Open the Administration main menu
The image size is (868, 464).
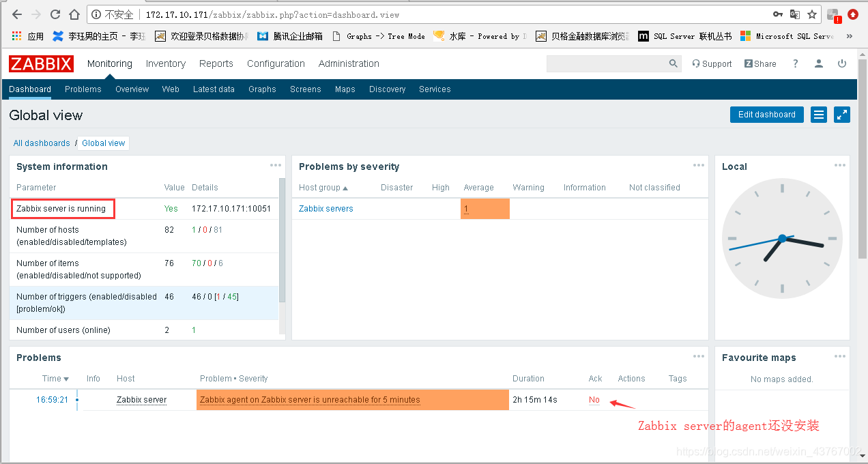click(x=349, y=63)
